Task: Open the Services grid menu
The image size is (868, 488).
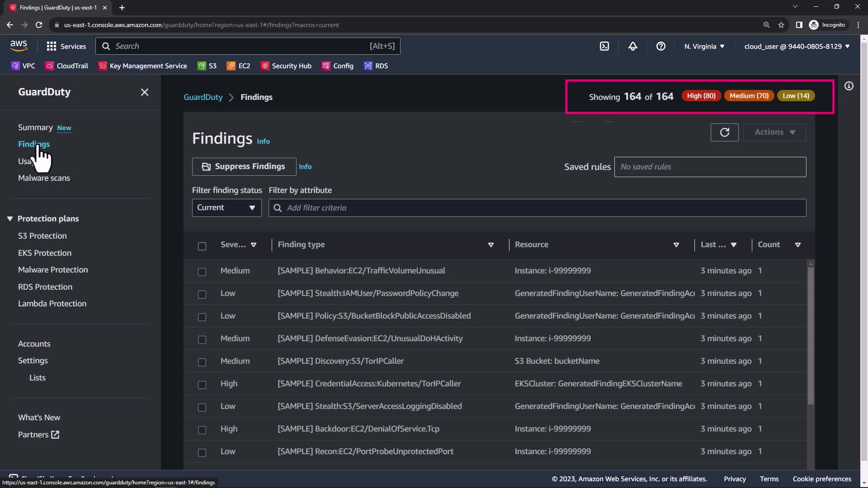Action: tap(66, 46)
